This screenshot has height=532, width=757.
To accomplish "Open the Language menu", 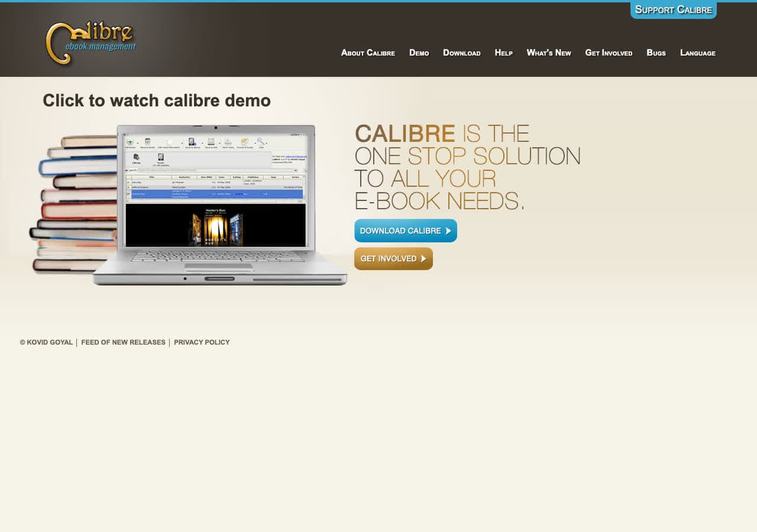I will click(698, 53).
